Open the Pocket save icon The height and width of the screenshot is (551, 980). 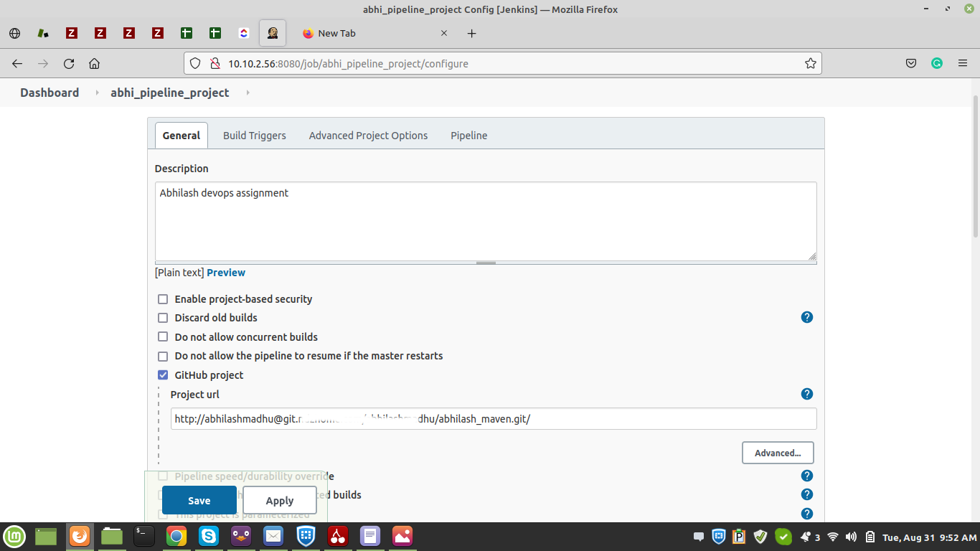pos(911,63)
